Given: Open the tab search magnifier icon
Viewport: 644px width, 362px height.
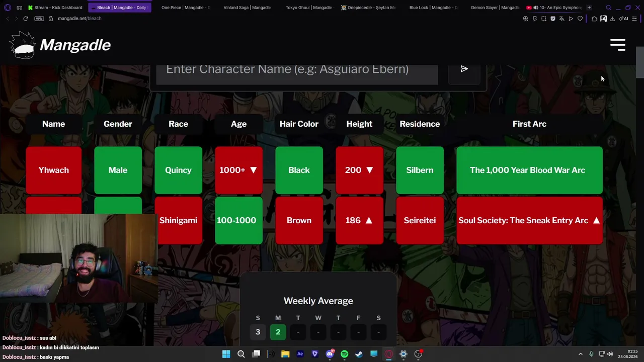Looking at the screenshot, I should click(x=608, y=8).
